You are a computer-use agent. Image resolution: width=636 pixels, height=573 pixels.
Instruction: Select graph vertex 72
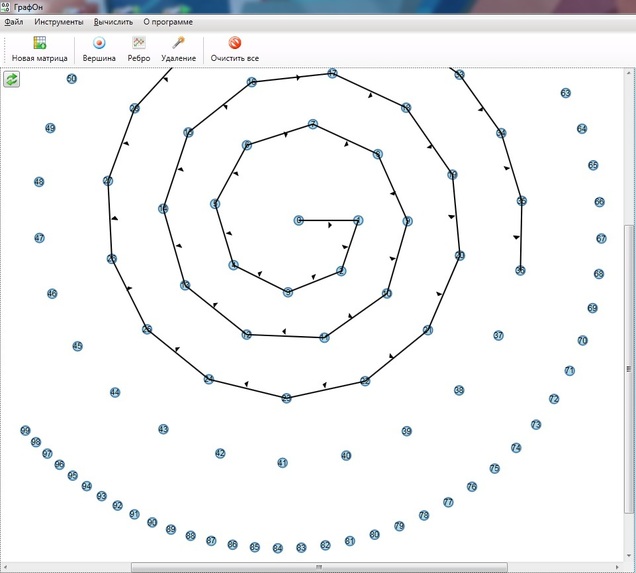coord(554,399)
